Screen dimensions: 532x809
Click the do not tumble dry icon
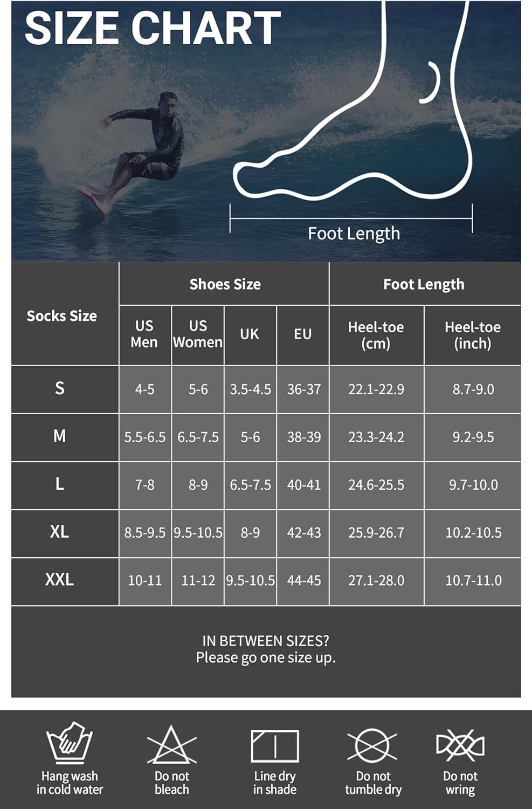(x=372, y=745)
